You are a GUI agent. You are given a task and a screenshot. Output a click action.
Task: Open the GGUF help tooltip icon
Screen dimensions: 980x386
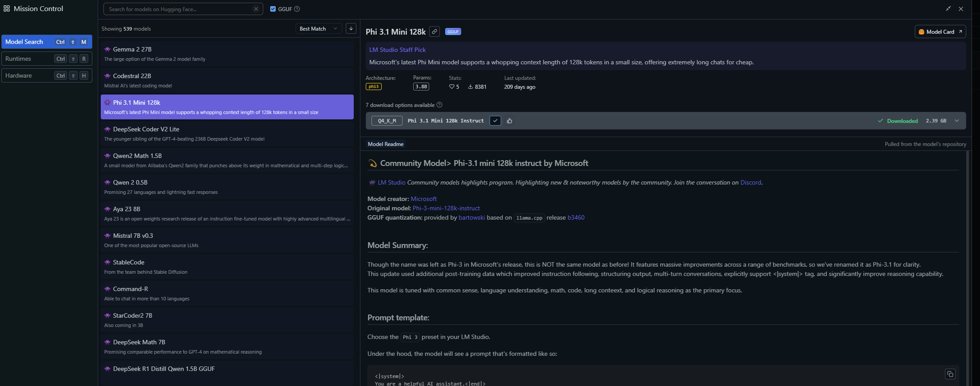coord(297,9)
